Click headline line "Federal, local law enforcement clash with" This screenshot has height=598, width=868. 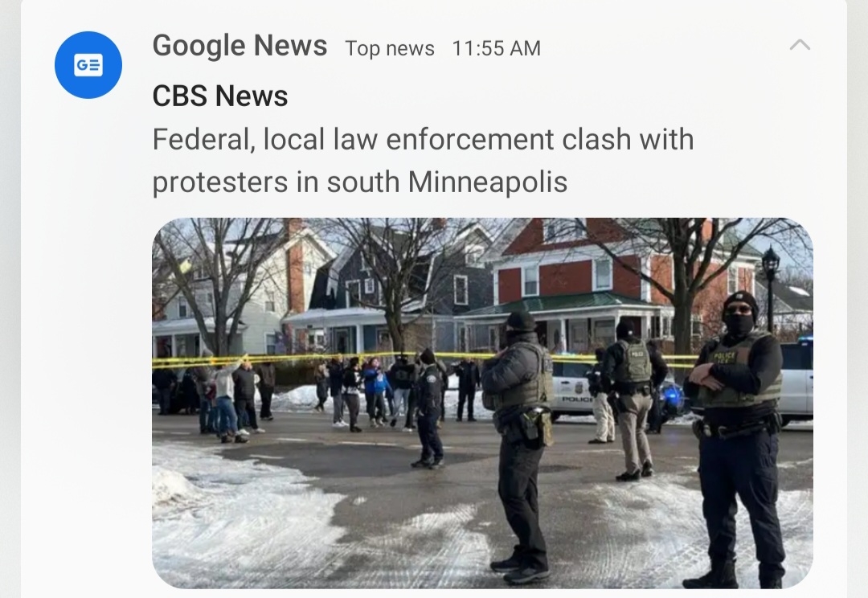(423, 139)
